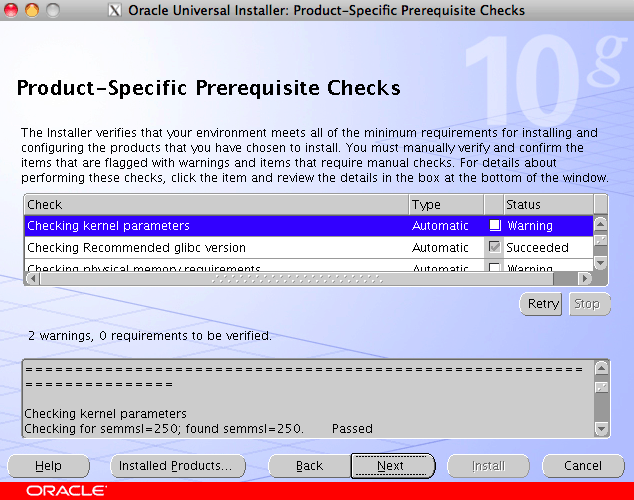This screenshot has width=634, height=500.
Task: Click the X11 icon in the title bar
Action: (115, 10)
